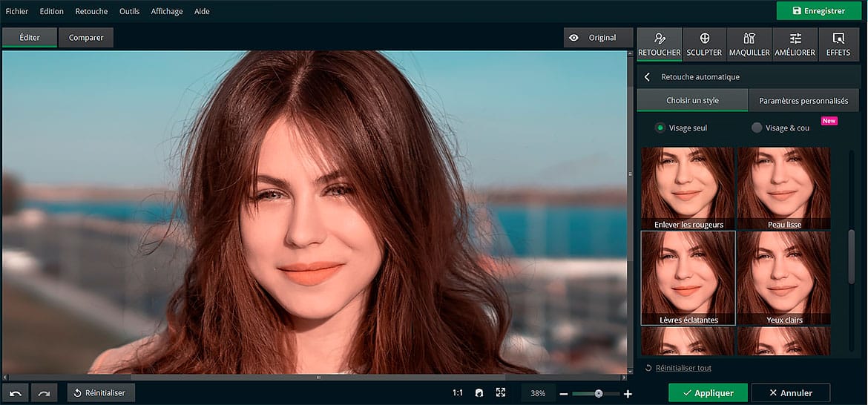Open the Choisir un style tab

pos(692,101)
